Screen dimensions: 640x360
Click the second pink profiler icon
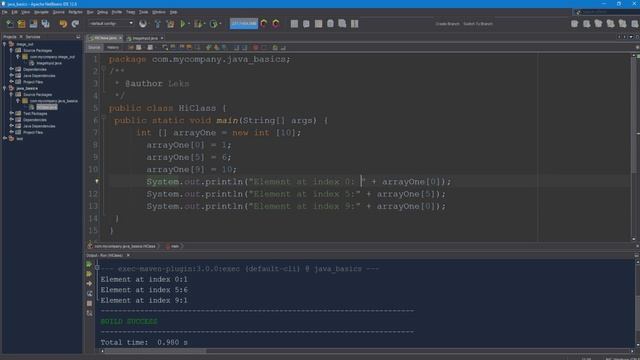pyautogui.click(x=276, y=24)
